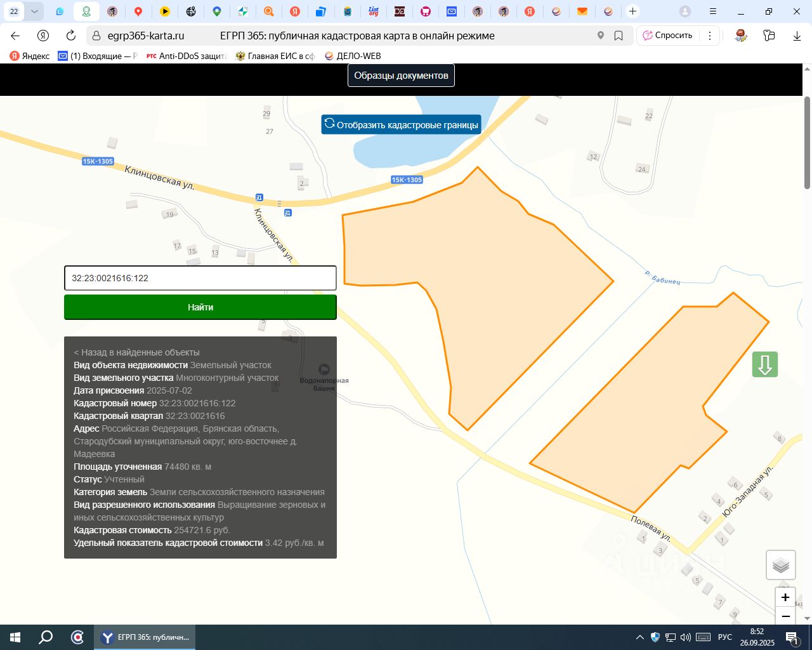The width and height of the screenshot is (812, 650).
Task: Open the touch keyboard tray icon
Action: click(x=703, y=637)
